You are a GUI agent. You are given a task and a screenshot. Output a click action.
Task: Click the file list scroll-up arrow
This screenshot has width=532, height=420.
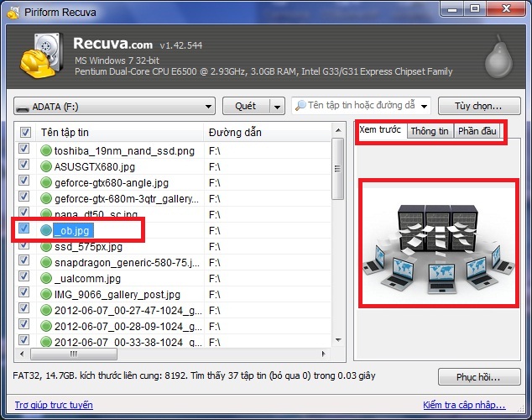pos(338,130)
